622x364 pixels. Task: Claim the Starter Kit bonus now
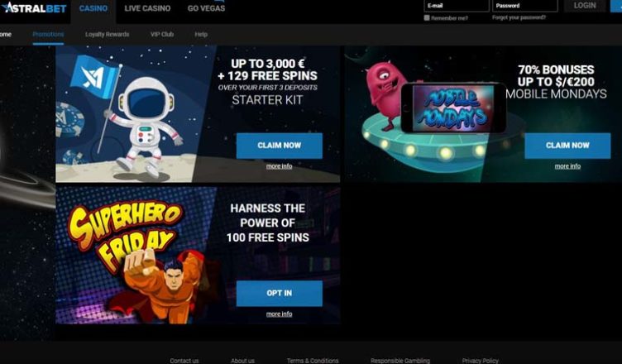point(280,146)
